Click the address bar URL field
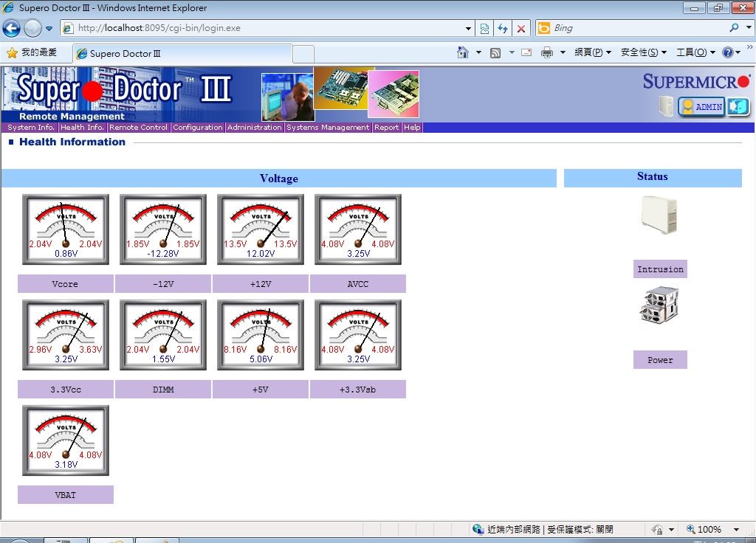This screenshot has height=543, width=756. (267, 28)
